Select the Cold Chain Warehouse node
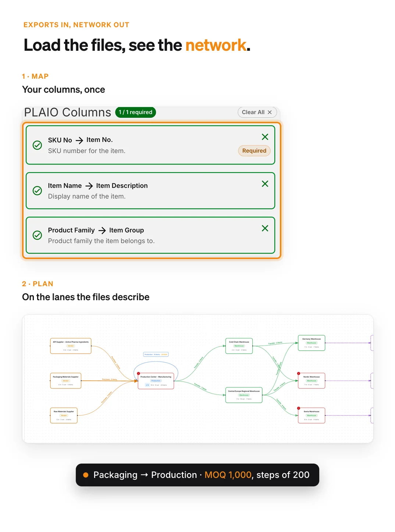Image resolution: width=395 pixels, height=532 pixels. (x=239, y=346)
